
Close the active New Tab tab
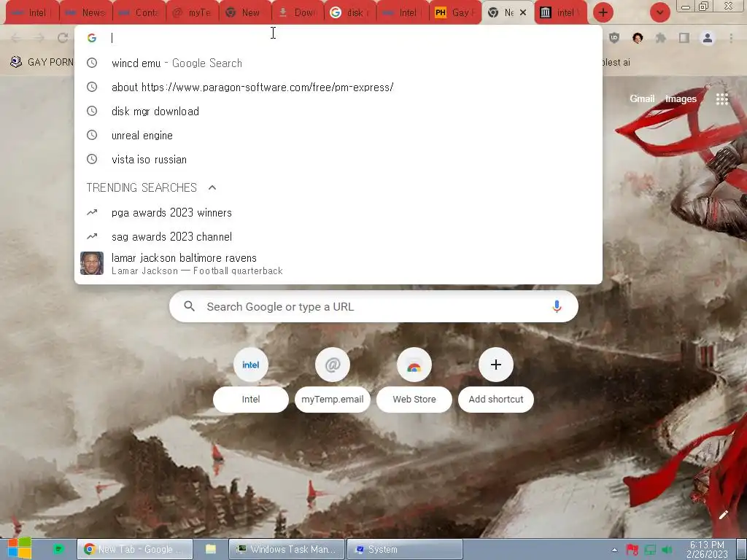click(x=523, y=12)
